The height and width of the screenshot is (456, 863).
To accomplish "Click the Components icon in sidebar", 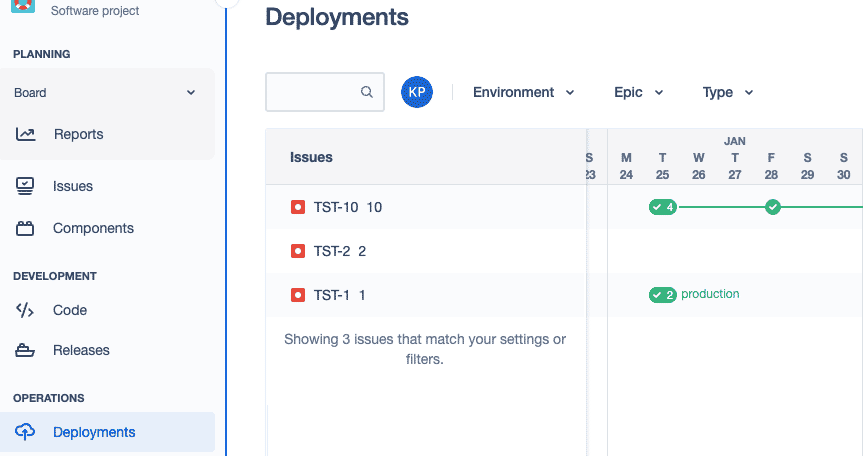I will tap(26, 228).
